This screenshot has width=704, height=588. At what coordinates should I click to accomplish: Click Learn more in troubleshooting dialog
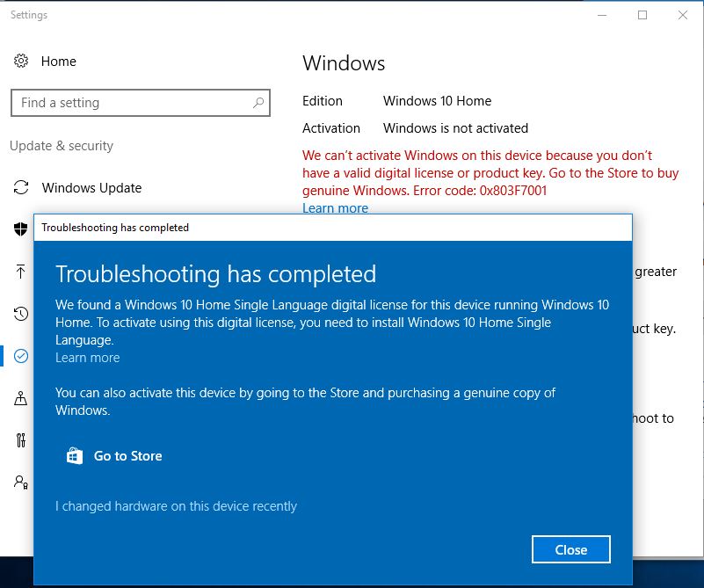point(88,358)
